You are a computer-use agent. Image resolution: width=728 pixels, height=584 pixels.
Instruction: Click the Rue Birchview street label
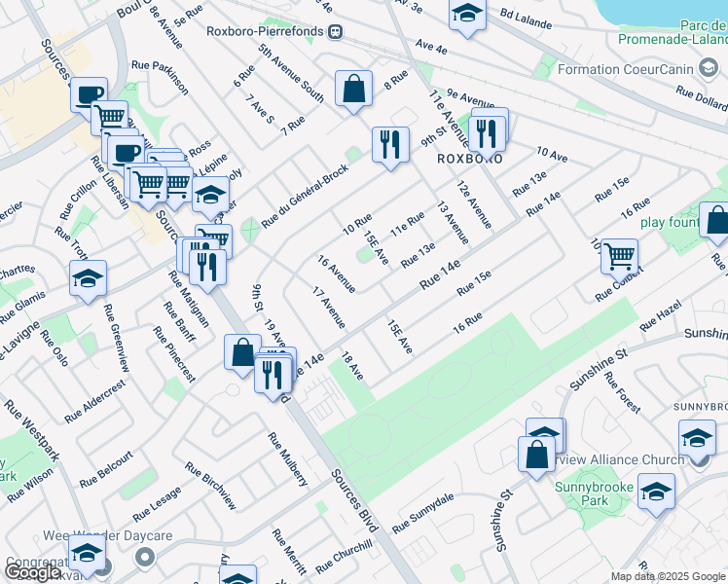[211, 486]
